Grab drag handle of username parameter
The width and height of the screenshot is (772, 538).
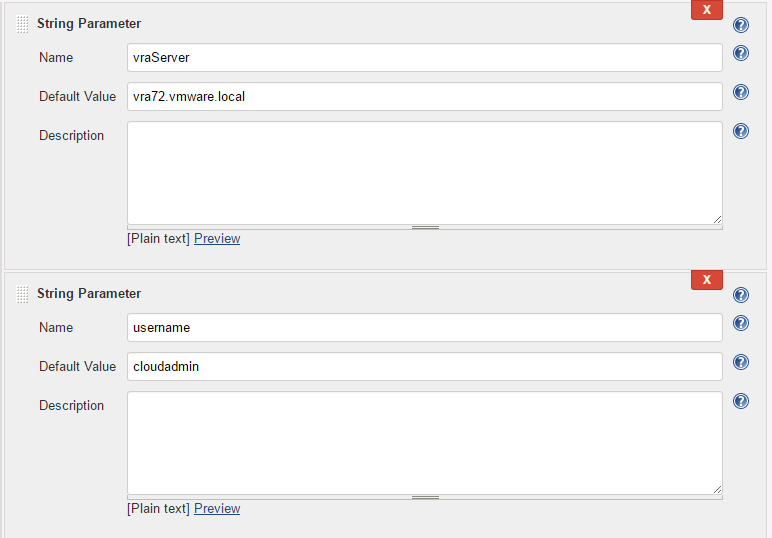pos(23,295)
